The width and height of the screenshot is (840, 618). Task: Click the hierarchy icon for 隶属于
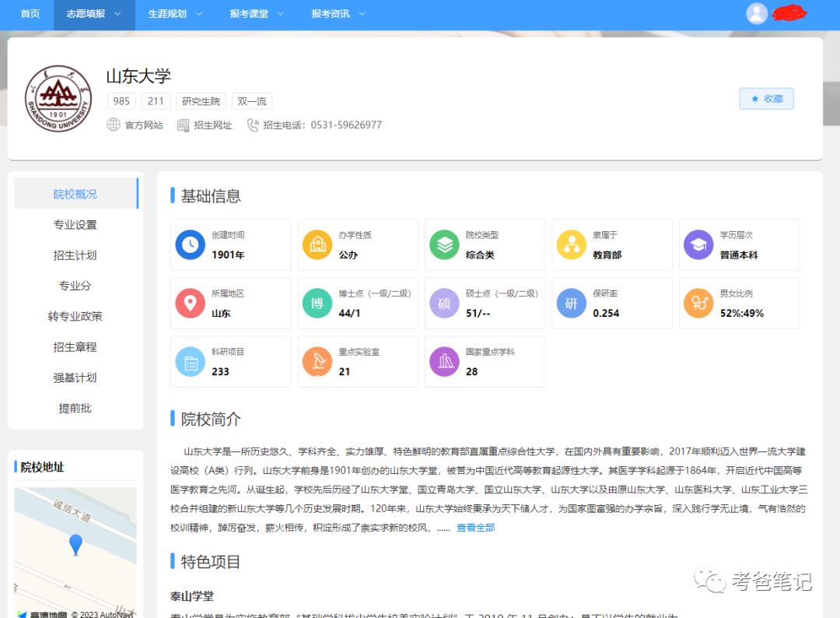pyautogui.click(x=571, y=244)
